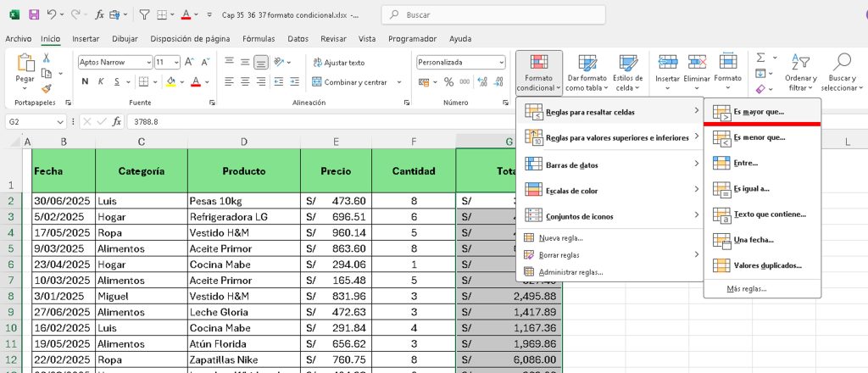868x373 pixels.
Task: Open Ordenar y filtrar dropdown
Action: click(x=800, y=73)
